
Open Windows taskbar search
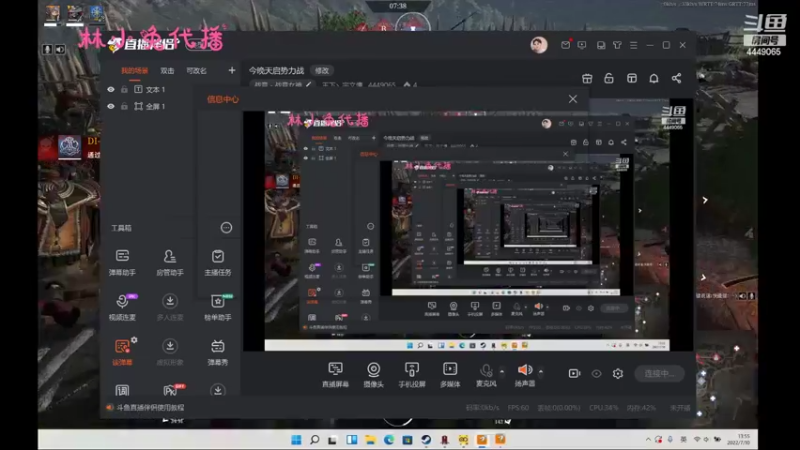click(x=315, y=439)
